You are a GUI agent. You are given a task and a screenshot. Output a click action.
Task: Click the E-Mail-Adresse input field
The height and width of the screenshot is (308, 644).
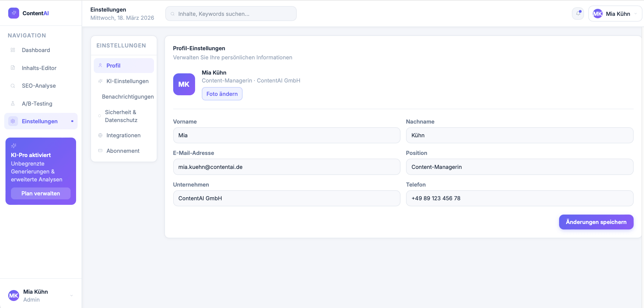pos(286,167)
